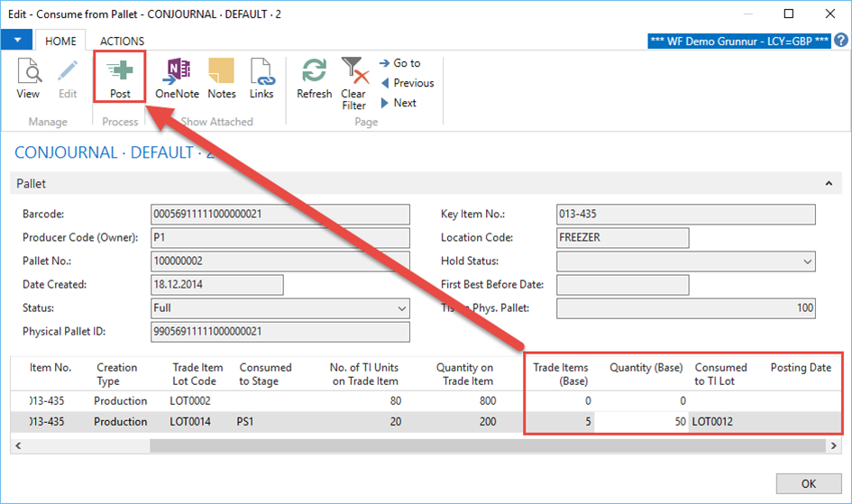Switch to the ACTIONS tab
The width and height of the screenshot is (852, 504).
122,41
